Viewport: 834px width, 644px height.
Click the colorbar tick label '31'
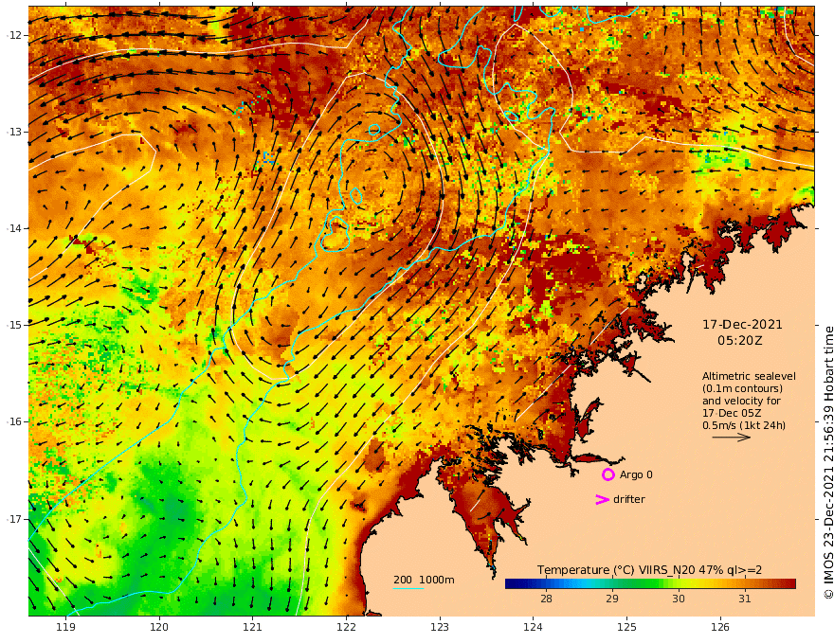744,599
